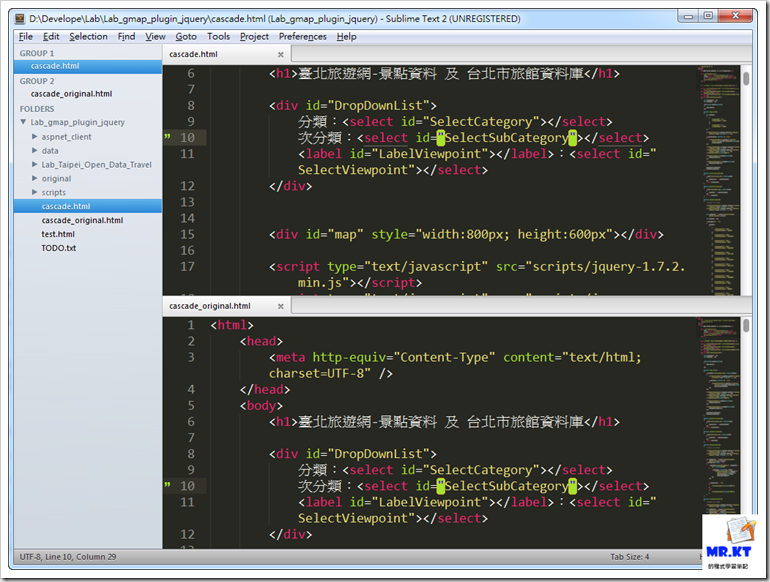Open the Find menu

126,36
